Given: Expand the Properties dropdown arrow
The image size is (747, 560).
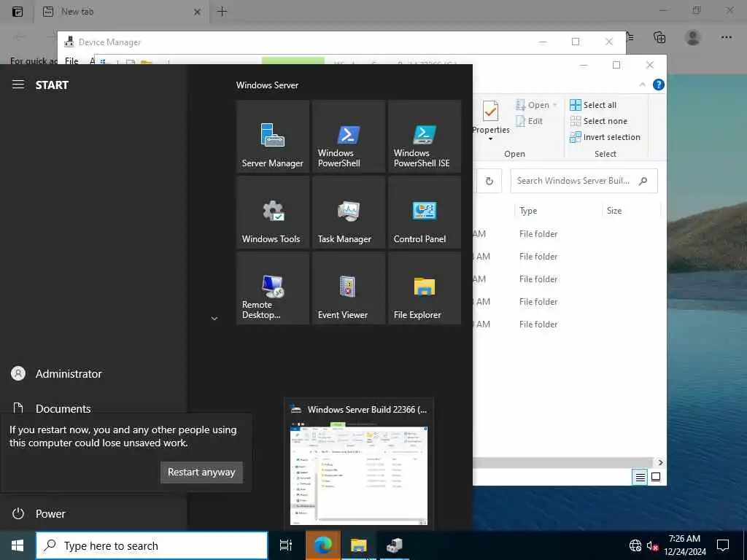Looking at the screenshot, I should pos(491,139).
